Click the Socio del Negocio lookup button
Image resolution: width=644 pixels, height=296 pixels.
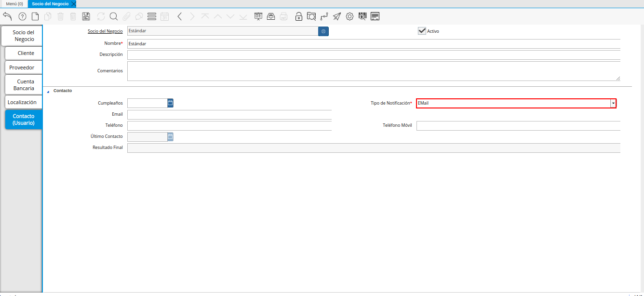(323, 31)
